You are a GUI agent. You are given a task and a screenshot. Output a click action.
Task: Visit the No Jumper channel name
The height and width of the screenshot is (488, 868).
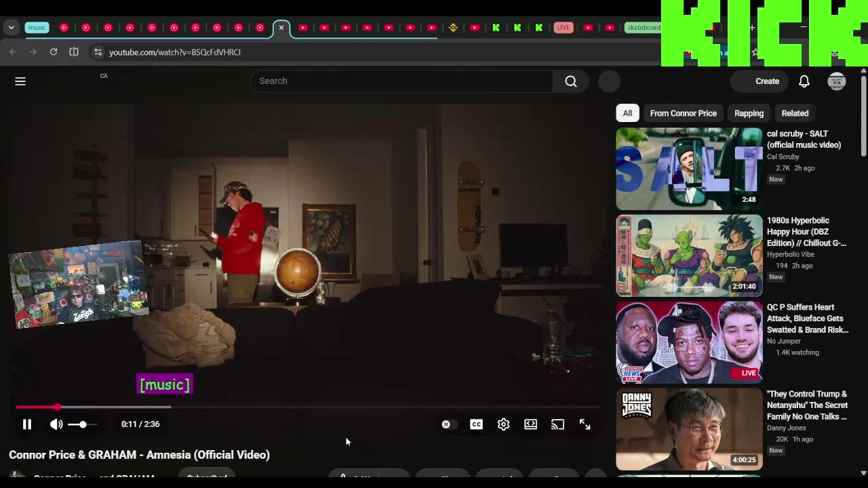[x=784, y=341]
